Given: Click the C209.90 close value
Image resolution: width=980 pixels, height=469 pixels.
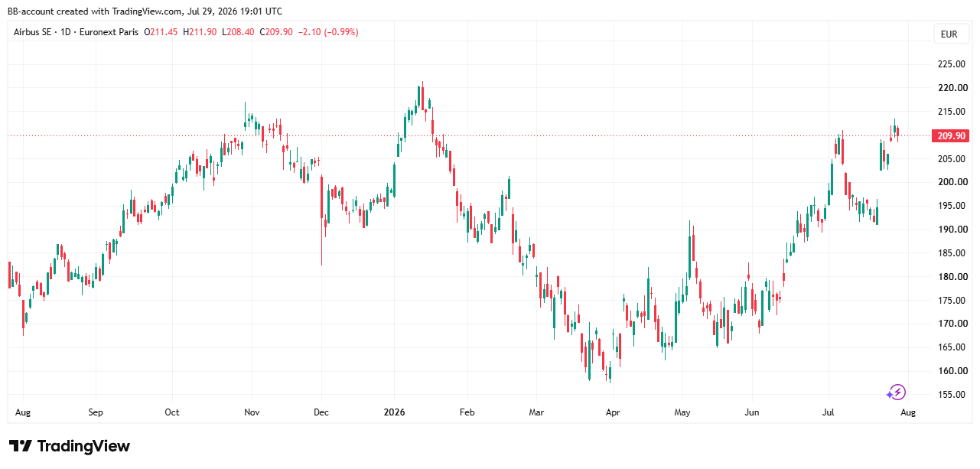Looking at the screenshot, I should (x=275, y=32).
